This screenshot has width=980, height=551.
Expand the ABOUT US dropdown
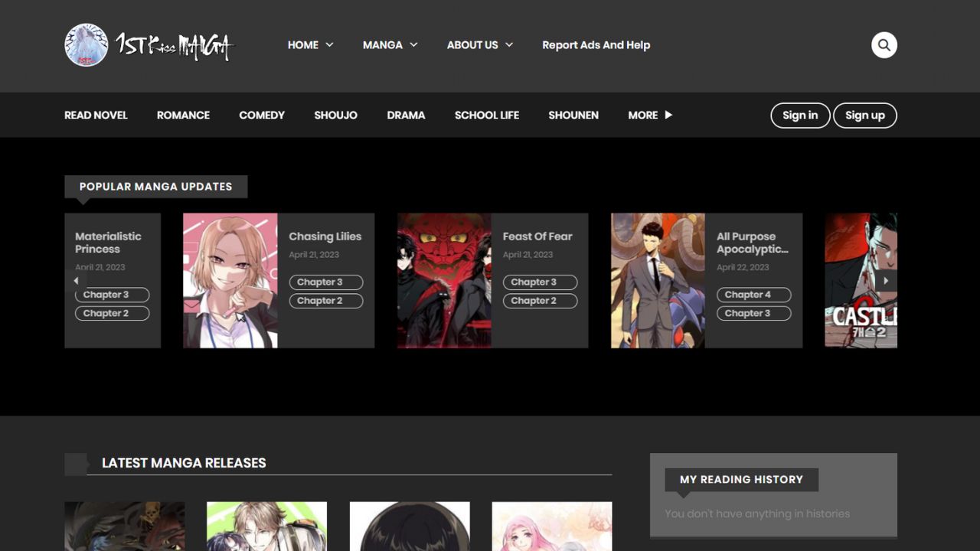click(479, 45)
